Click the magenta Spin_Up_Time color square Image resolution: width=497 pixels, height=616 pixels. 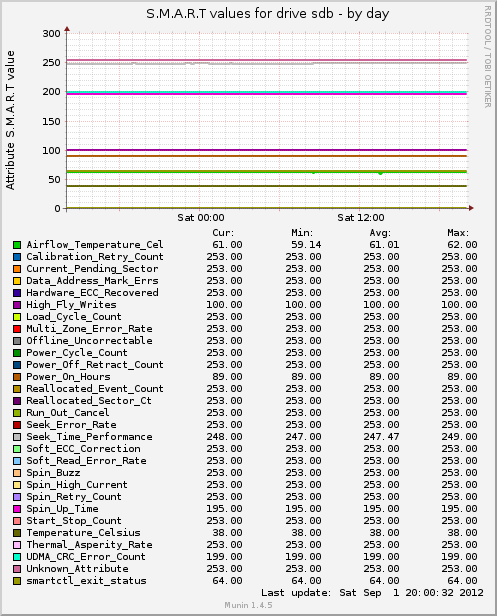click(17, 509)
